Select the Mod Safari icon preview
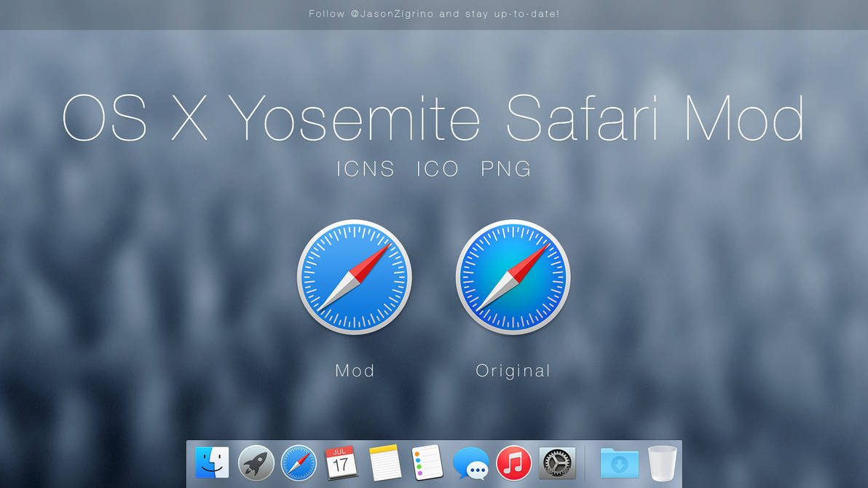The image size is (868, 488). (x=355, y=278)
